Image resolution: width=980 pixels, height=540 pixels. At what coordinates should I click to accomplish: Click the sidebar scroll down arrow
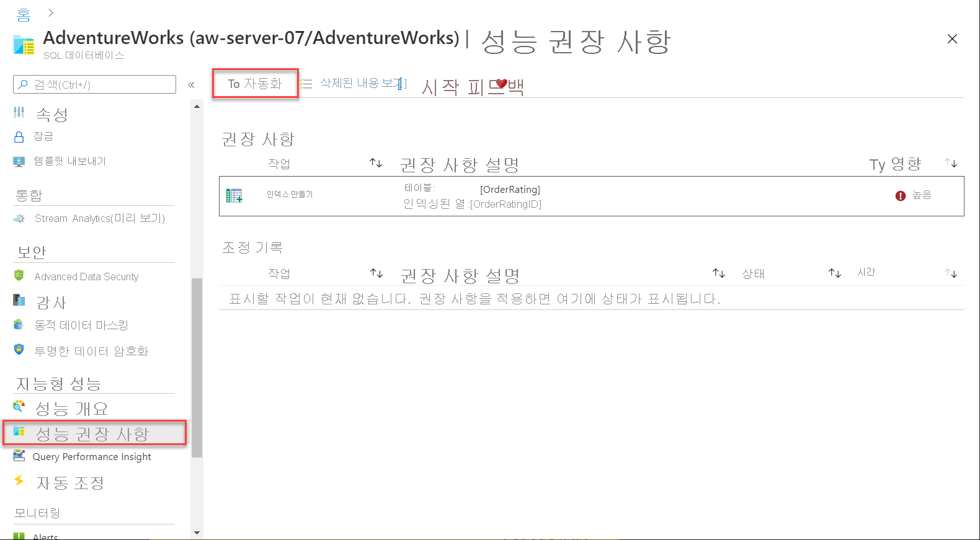point(197,533)
